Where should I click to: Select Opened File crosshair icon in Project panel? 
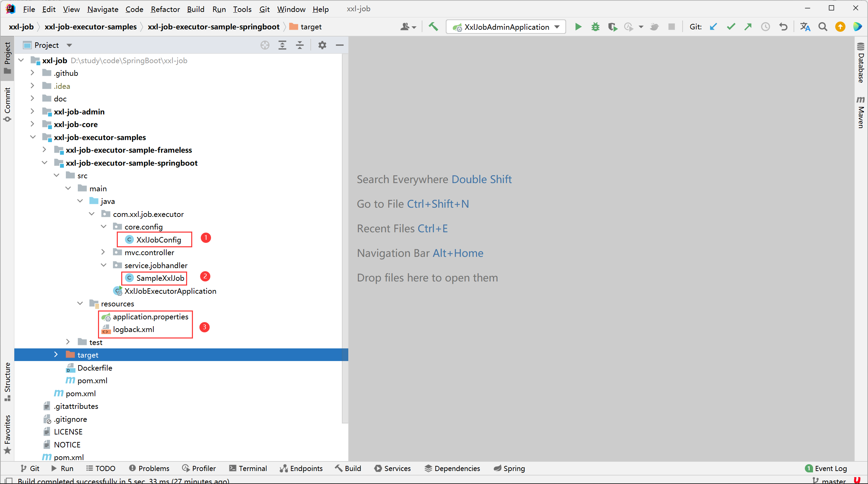point(265,45)
